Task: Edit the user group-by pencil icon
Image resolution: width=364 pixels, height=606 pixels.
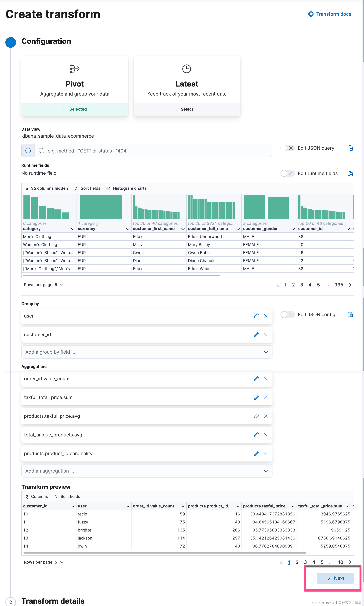Action: click(x=256, y=316)
